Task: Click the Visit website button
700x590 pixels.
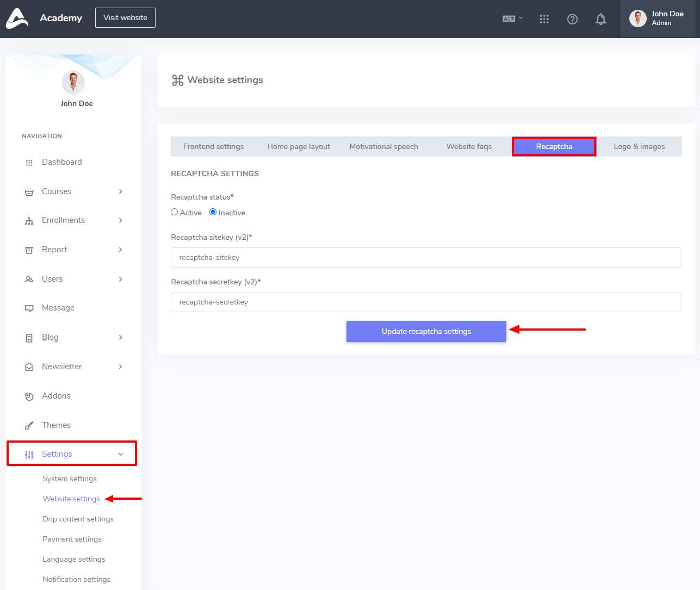Action: tap(125, 17)
